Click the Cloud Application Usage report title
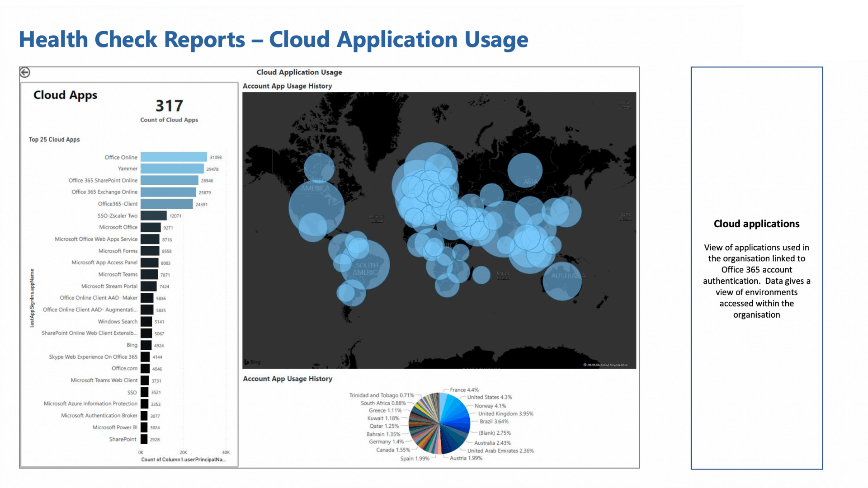 click(299, 72)
